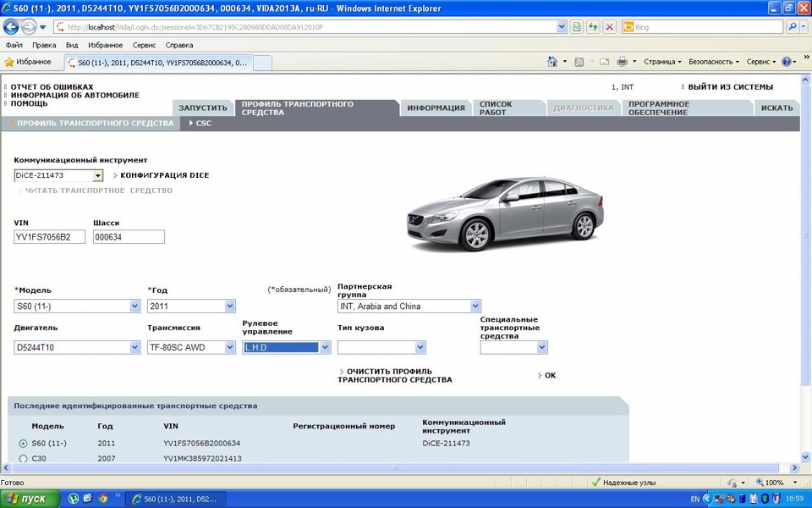812x508 pixels.
Task: Click the VIN input field
Action: tap(50, 237)
